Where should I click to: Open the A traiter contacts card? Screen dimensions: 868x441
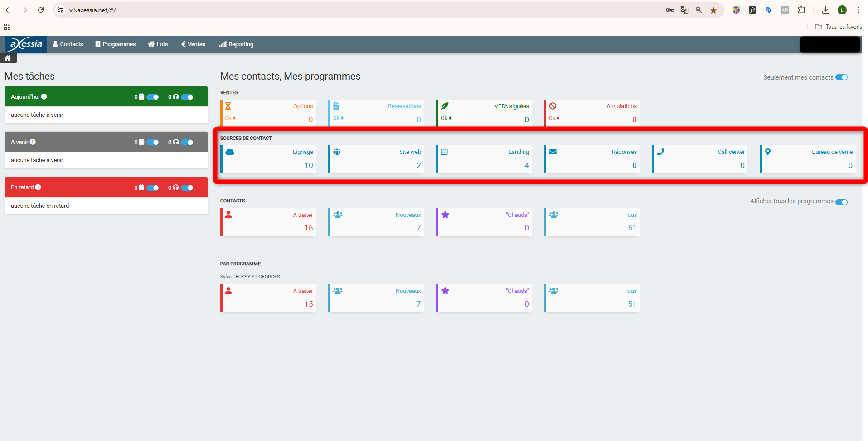click(268, 222)
